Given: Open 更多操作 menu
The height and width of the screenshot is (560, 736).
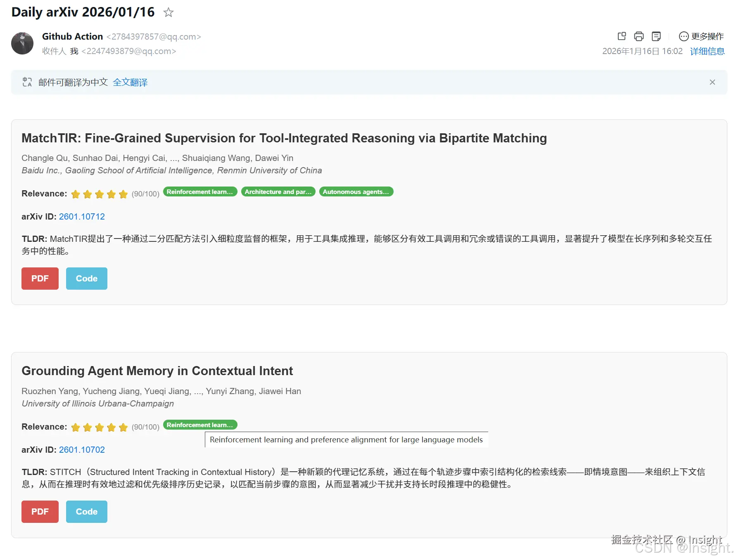Looking at the screenshot, I should 701,36.
